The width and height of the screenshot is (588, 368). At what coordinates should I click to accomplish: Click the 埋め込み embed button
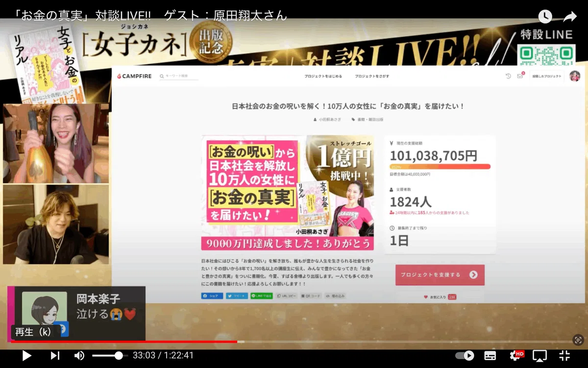point(336,296)
